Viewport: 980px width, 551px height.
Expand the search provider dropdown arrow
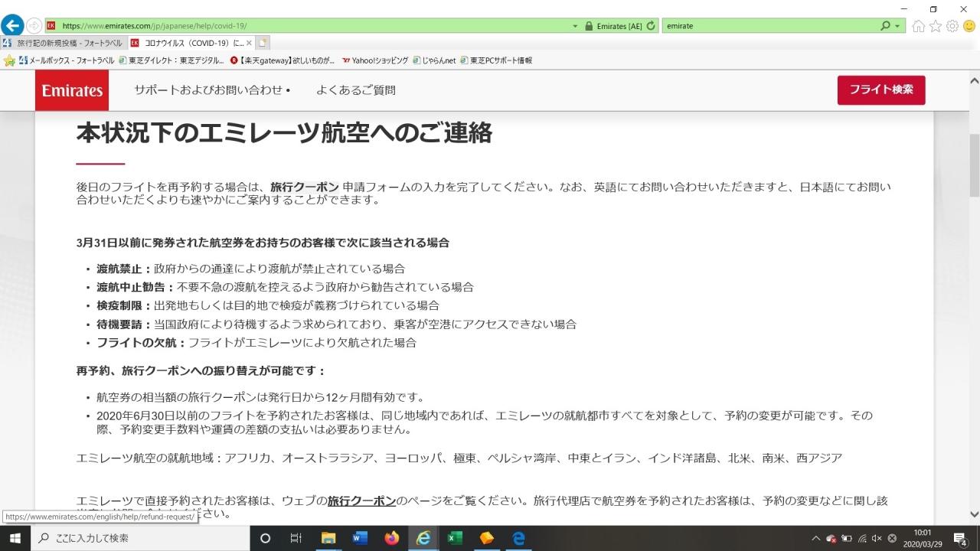[898, 25]
